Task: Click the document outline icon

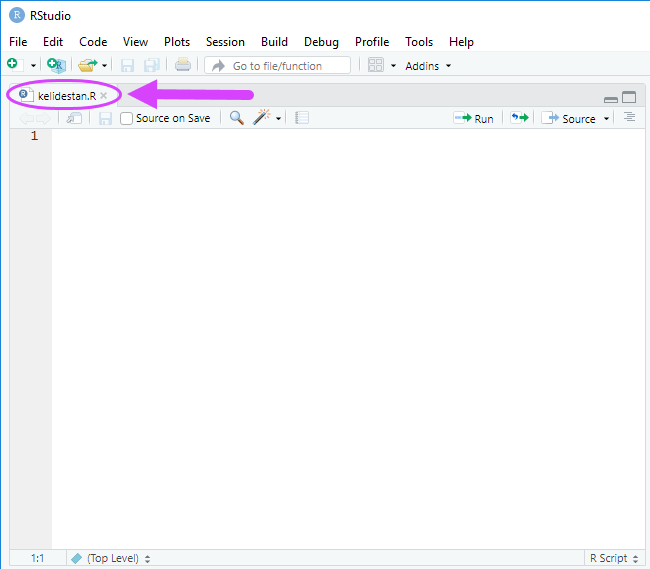Action: pyautogui.click(x=629, y=118)
